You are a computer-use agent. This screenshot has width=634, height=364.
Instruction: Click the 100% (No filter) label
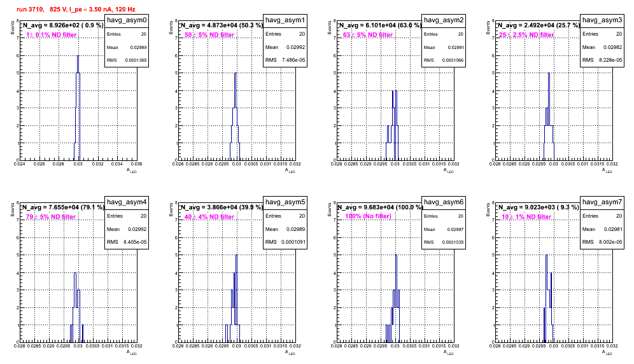pyautogui.click(x=369, y=216)
